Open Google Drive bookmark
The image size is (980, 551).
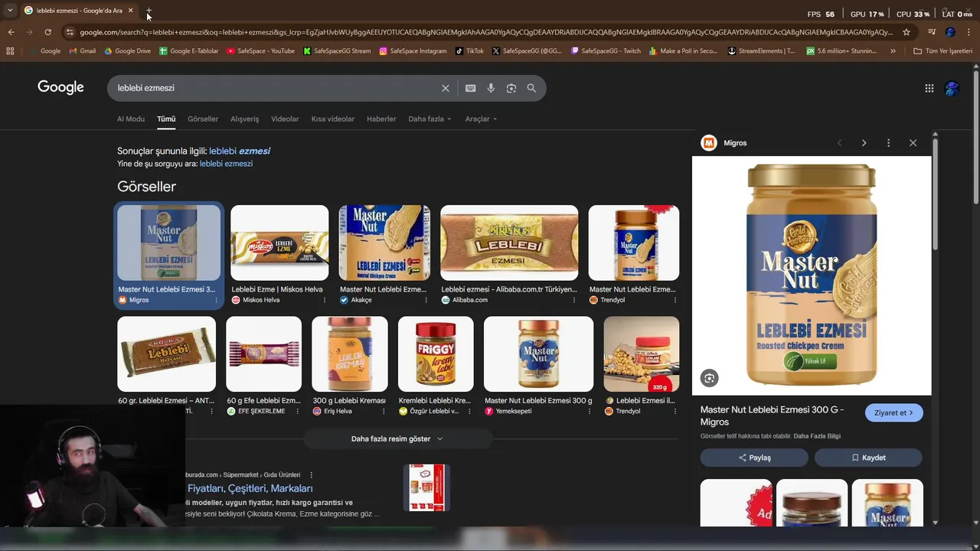coord(127,51)
